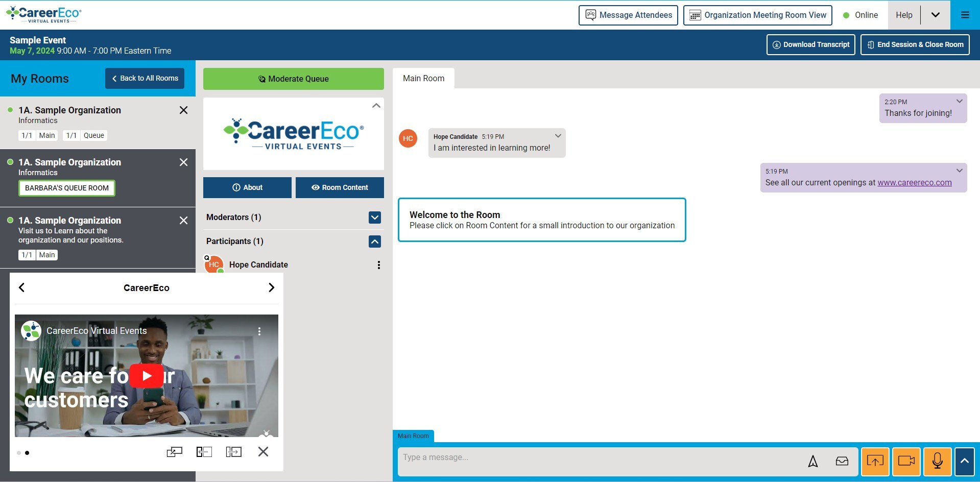
Task: Click End Session & Close Room
Action: [915, 44]
